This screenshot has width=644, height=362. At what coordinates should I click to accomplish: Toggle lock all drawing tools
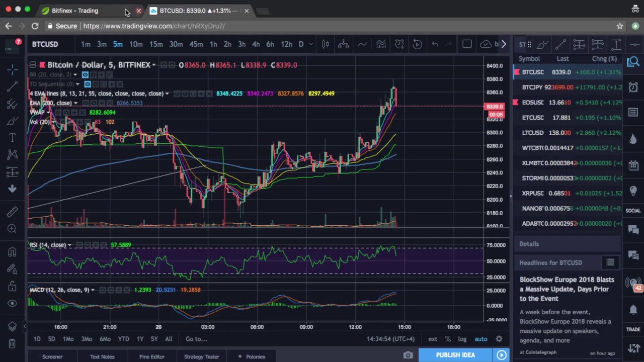[x=12, y=286]
